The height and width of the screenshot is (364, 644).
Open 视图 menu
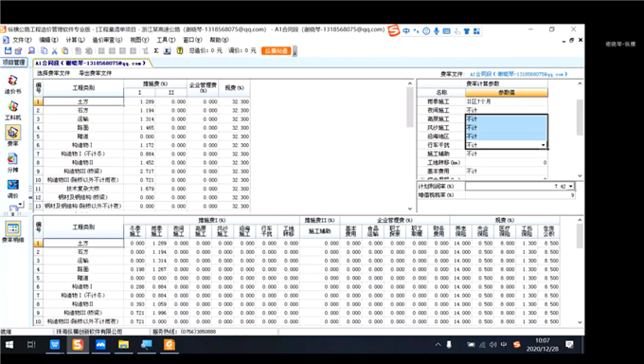coord(139,40)
